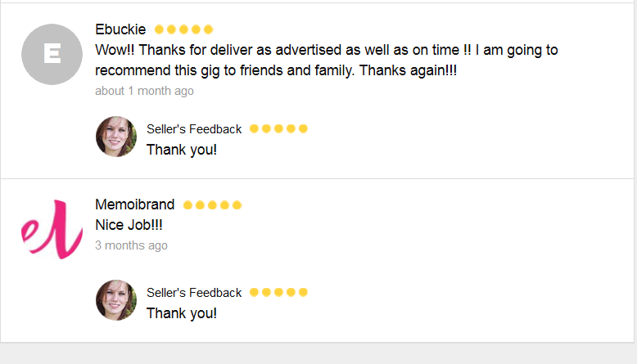Click Ebuckie's gray letter E avatar
Image resolution: width=637 pixels, height=364 pixels.
click(x=52, y=55)
